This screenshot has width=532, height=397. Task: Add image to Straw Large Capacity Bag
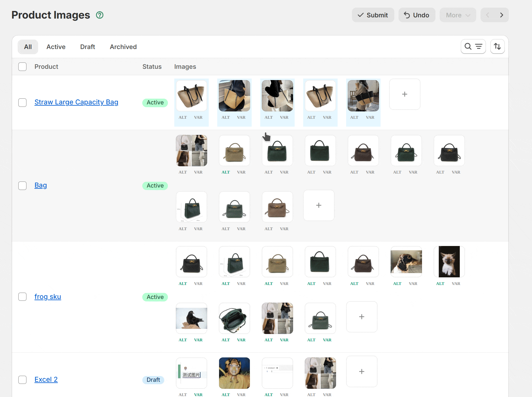[x=404, y=94]
